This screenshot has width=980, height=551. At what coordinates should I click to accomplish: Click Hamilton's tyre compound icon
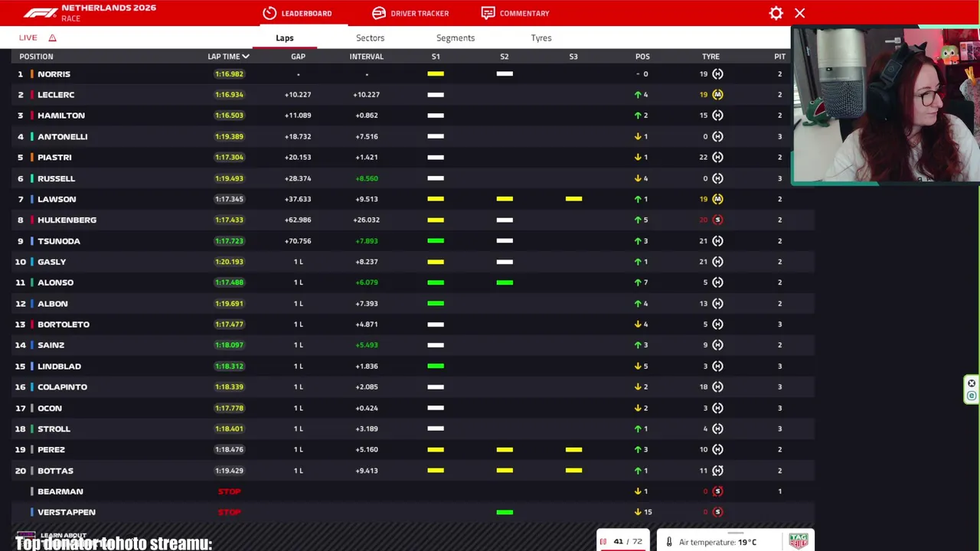click(x=717, y=116)
